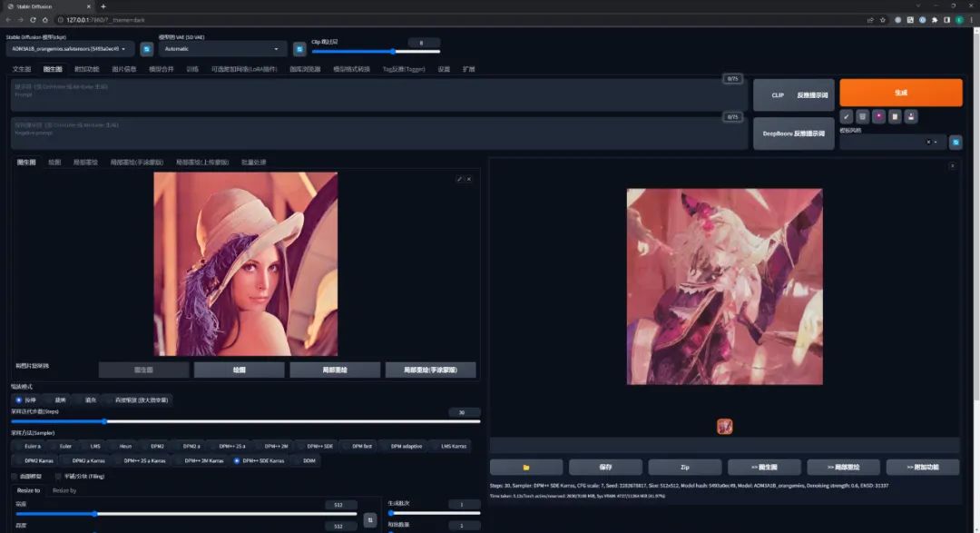Refresh the Stable Diffusion checkpoint list
This screenshot has height=533, width=980.
tap(146, 49)
